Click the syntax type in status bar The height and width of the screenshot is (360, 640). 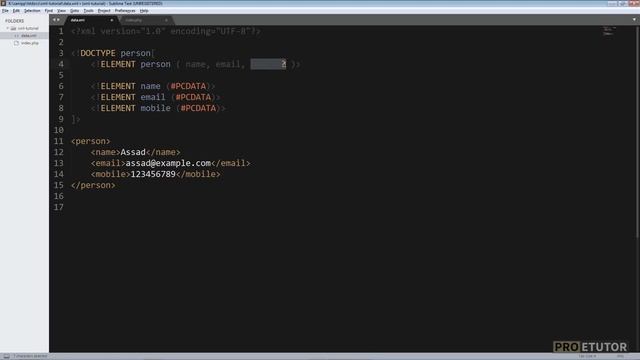[x=620, y=356]
